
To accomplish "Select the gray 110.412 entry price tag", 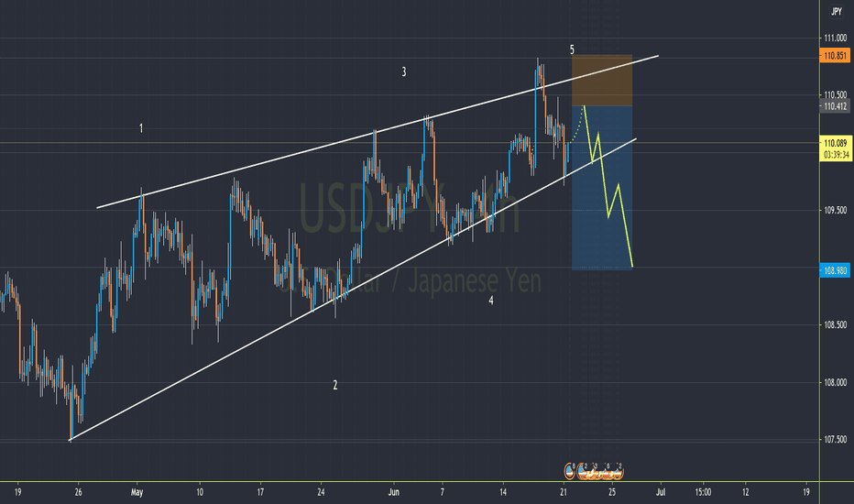I will (x=835, y=106).
